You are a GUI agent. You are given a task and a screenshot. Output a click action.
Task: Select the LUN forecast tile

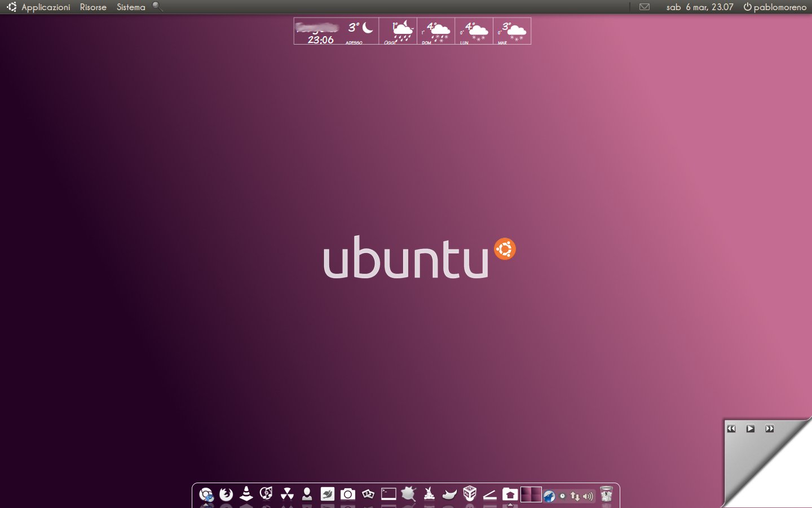(474, 32)
